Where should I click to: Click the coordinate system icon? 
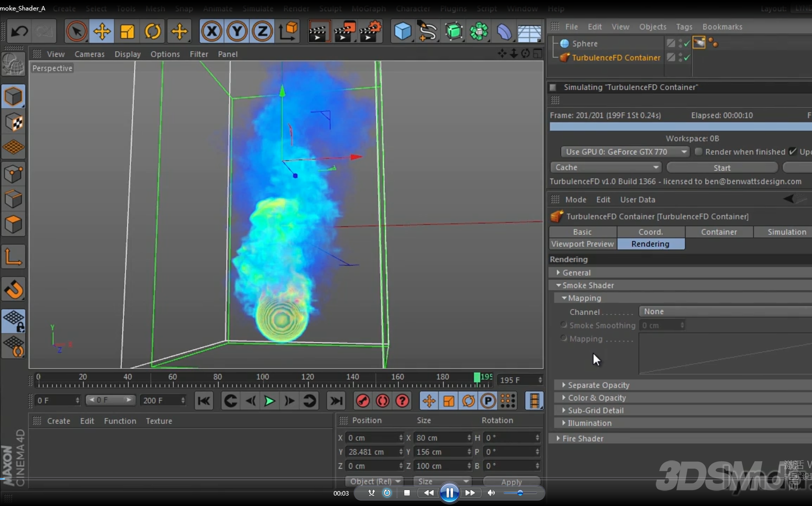tap(288, 32)
